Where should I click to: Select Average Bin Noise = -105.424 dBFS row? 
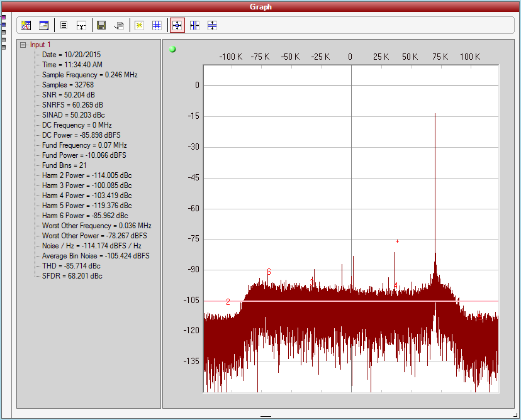[96, 256]
